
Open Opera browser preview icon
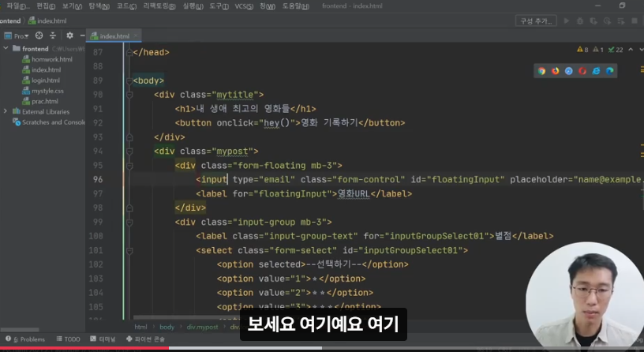click(582, 71)
